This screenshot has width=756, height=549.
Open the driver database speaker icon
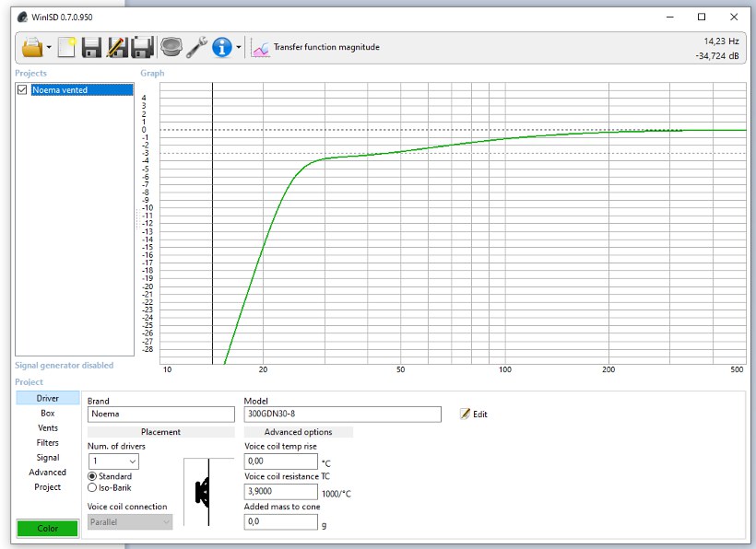coord(170,47)
